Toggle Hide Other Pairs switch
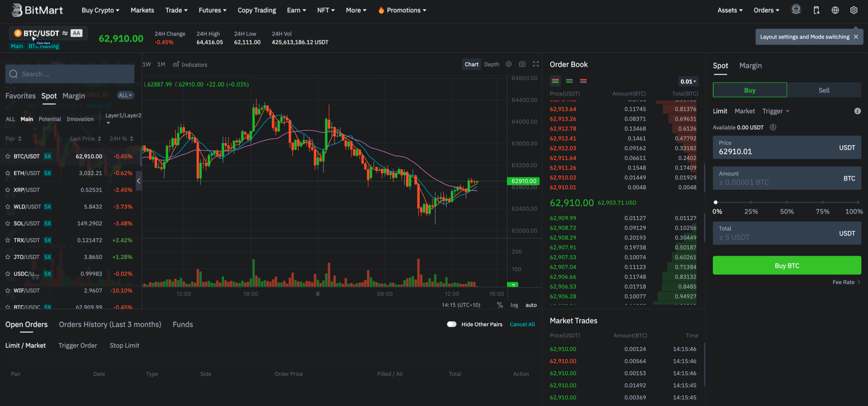The width and height of the screenshot is (868, 406). (452, 324)
